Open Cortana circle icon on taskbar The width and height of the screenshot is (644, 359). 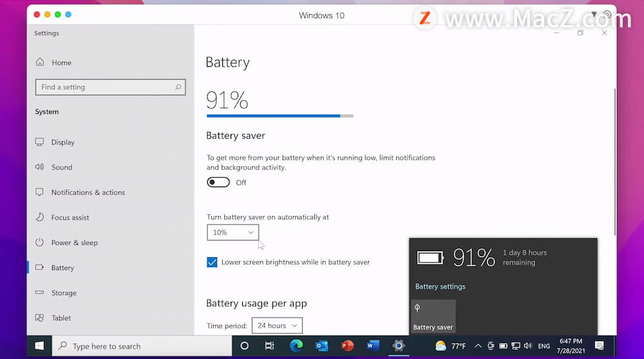244,346
